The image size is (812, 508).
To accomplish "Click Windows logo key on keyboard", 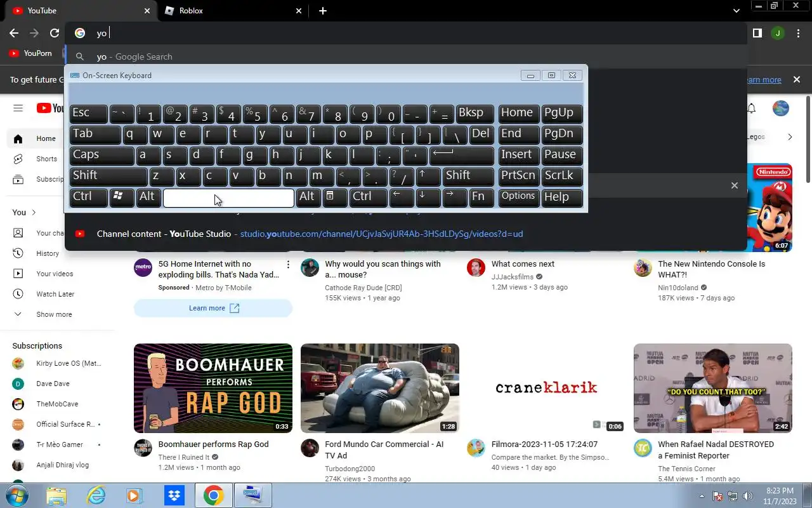I will pos(122,197).
